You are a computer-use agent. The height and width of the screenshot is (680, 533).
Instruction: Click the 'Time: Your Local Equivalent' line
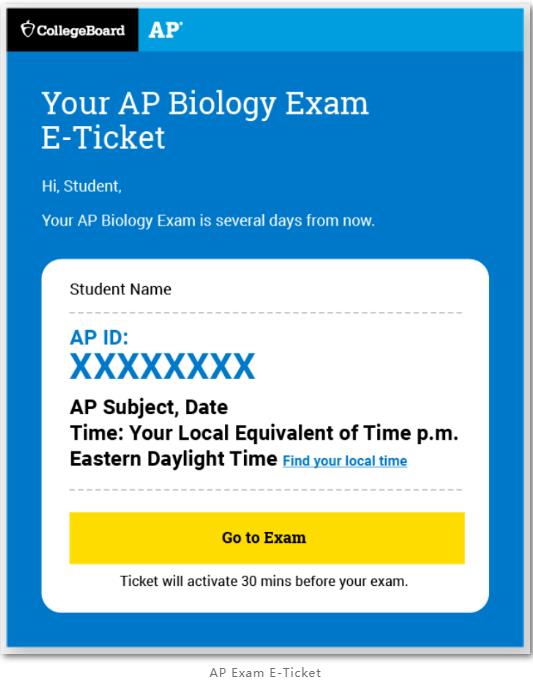(x=264, y=433)
